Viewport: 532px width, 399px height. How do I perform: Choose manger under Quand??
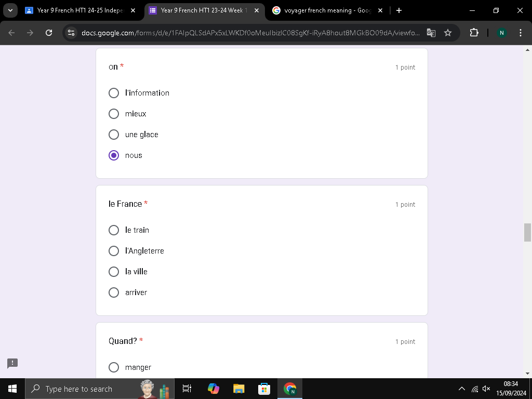pyautogui.click(x=114, y=367)
